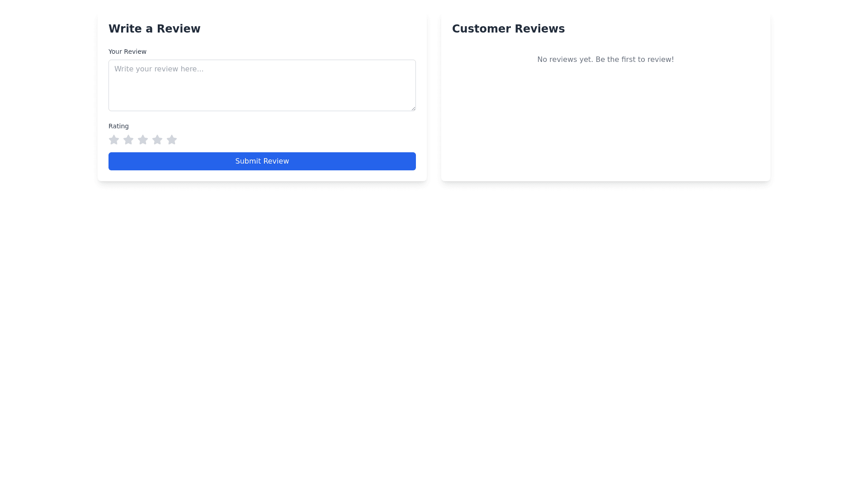Click the 'Customer Reviews' heading
Screen dimensions: 868x488
tap(508, 29)
